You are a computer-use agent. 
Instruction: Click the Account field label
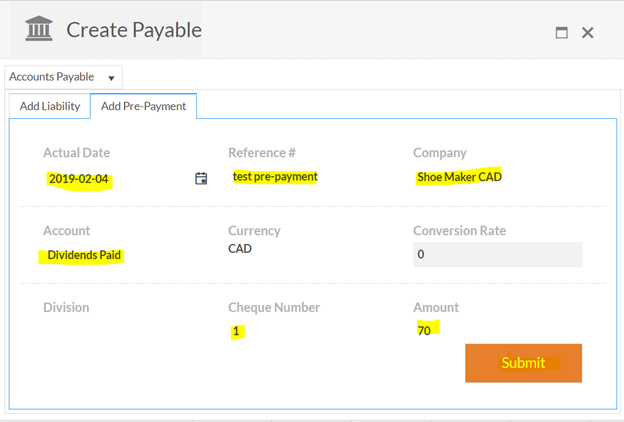[66, 231]
